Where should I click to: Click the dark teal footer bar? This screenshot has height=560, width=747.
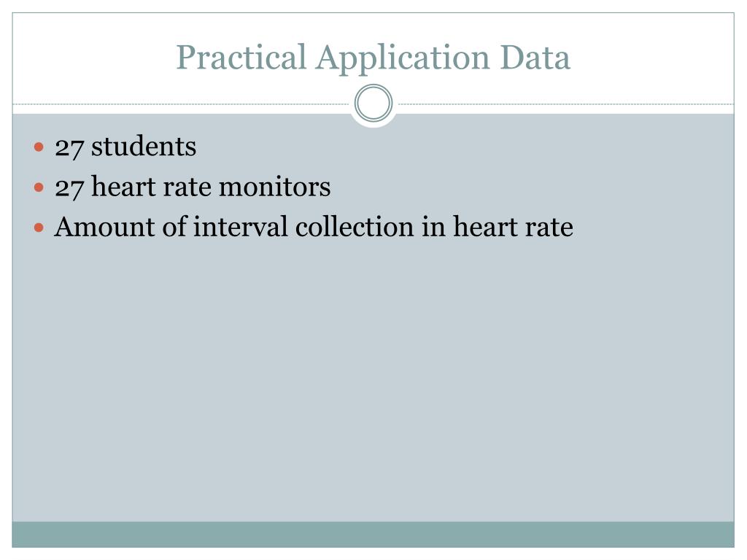pyautogui.click(x=373, y=534)
